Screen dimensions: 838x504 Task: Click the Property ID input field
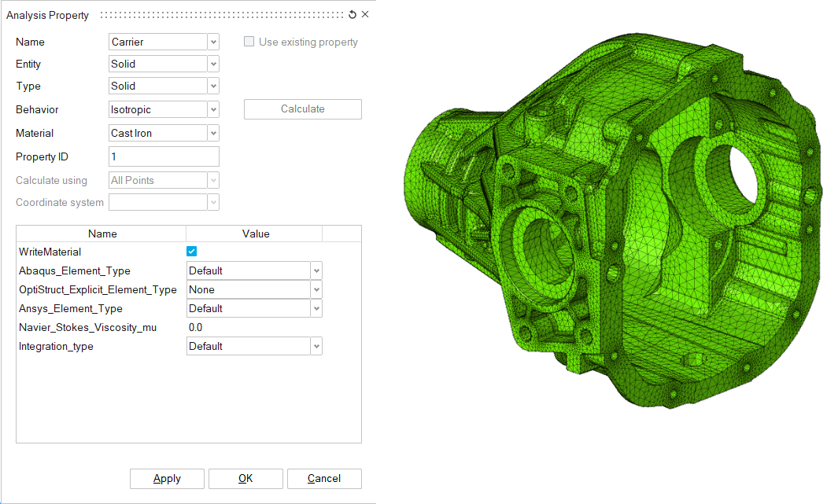(x=164, y=156)
